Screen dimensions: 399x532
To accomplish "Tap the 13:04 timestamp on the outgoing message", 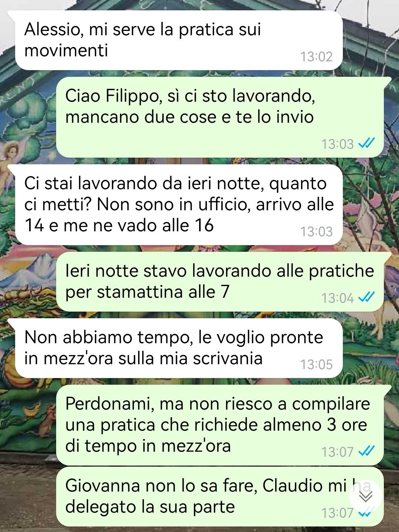I will tap(337, 298).
